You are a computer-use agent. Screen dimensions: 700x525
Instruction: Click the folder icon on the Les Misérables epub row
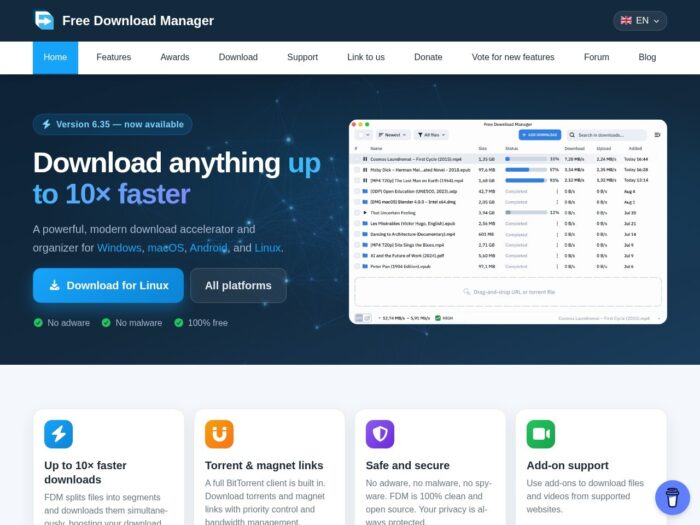pyautogui.click(x=365, y=224)
